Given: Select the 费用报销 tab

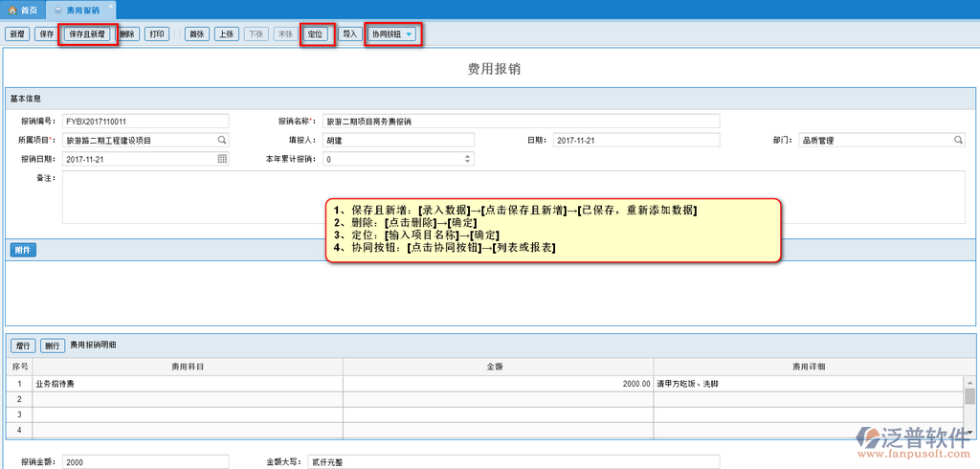Looking at the screenshot, I should coord(79,9).
